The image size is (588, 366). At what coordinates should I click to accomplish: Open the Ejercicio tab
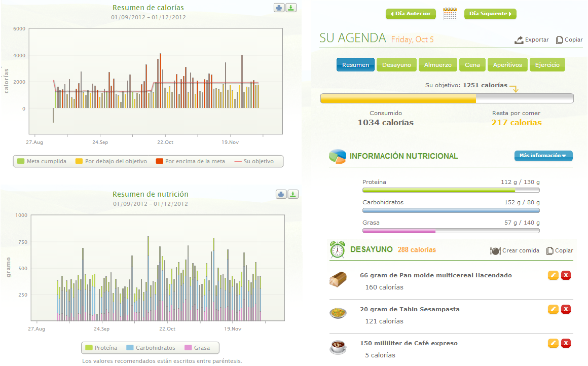[x=547, y=65]
